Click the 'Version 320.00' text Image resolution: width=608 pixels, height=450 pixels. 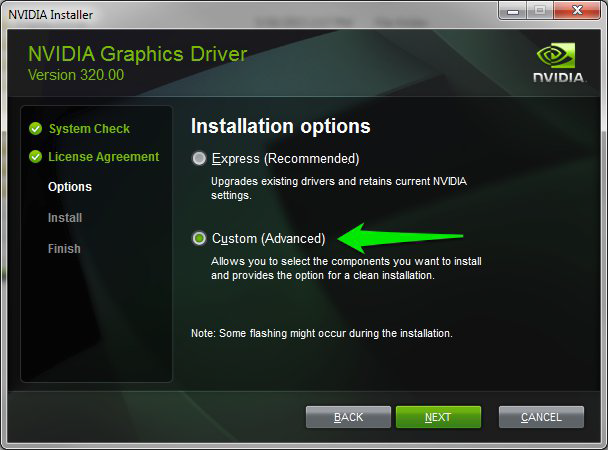[76, 75]
